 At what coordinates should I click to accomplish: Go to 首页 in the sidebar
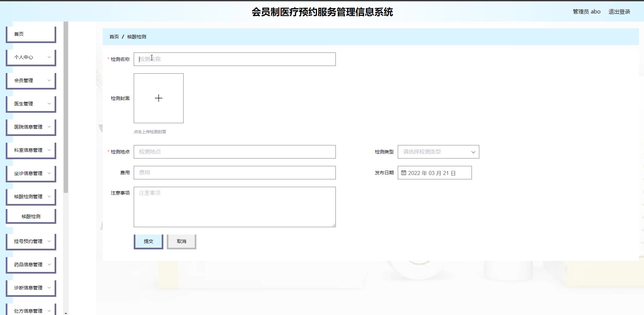click(31, 34)
